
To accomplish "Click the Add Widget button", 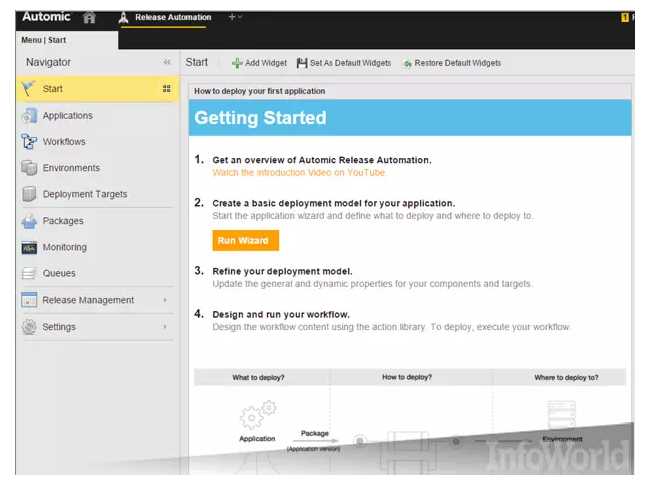I will click(259, 63).
